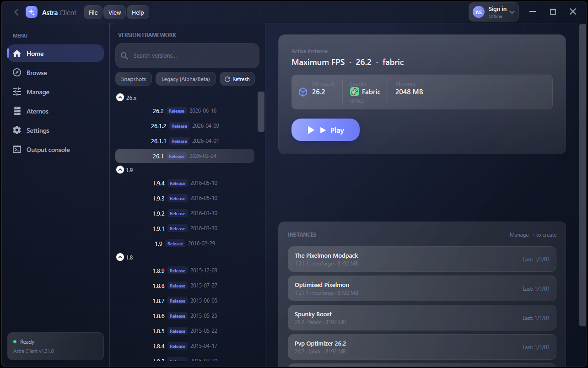588x368 pixels.
Task: Click the 'Manage → to create' hint text
Action: tap(533, 235)
